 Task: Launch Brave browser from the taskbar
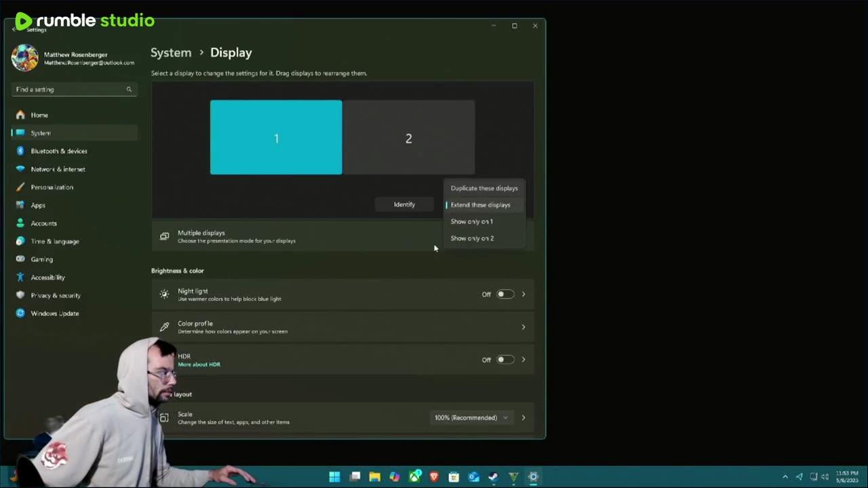click(434, 477)
